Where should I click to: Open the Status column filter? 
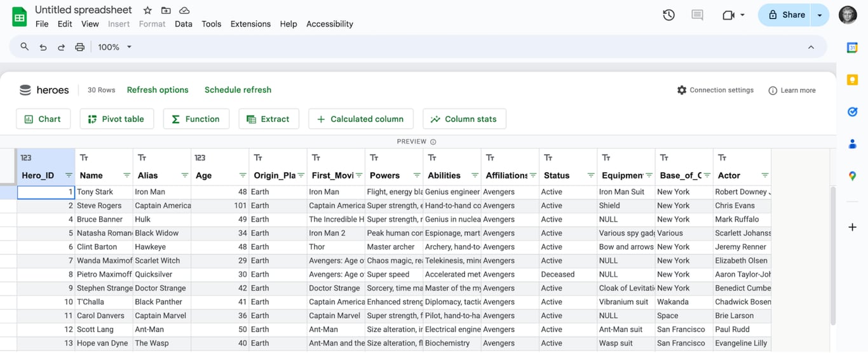coord(591,176)
